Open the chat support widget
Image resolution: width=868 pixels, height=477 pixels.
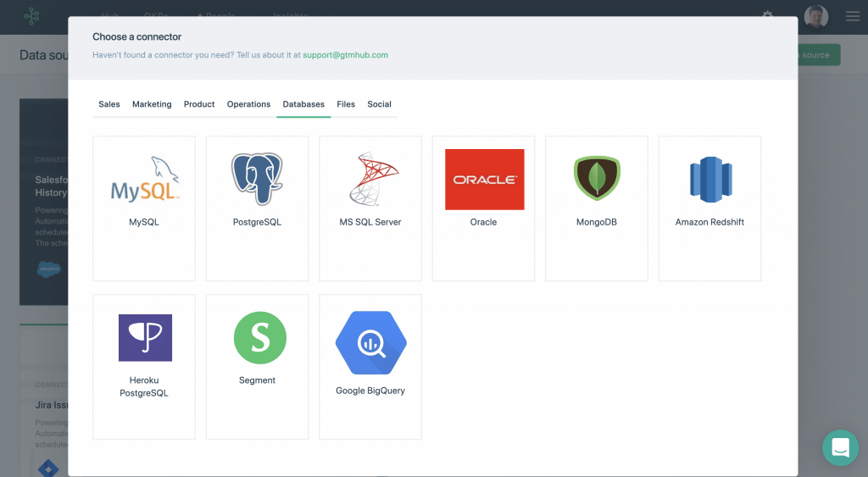[x=840, y=447]
